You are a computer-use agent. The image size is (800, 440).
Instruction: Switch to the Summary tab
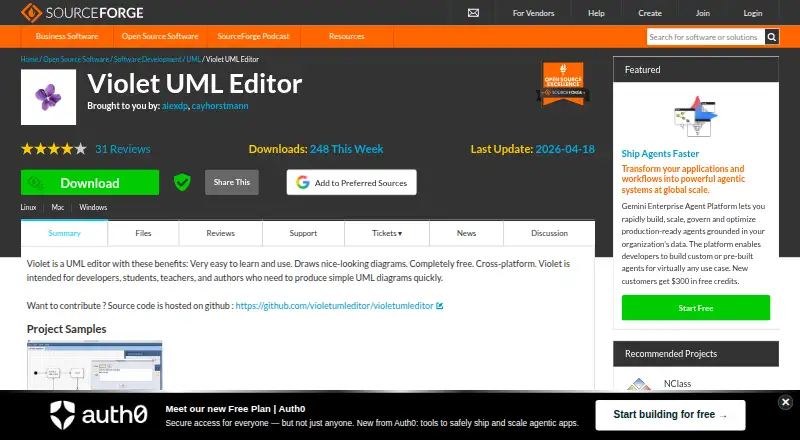pyautogui.click(x=64, y=233)
